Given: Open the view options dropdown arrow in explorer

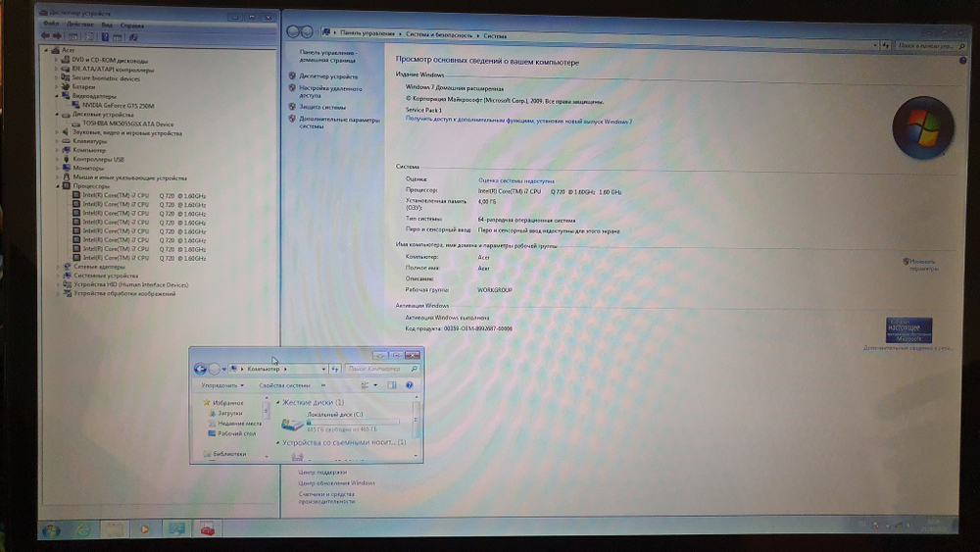Looking at the screenshot, I should (x=375, y=385).
